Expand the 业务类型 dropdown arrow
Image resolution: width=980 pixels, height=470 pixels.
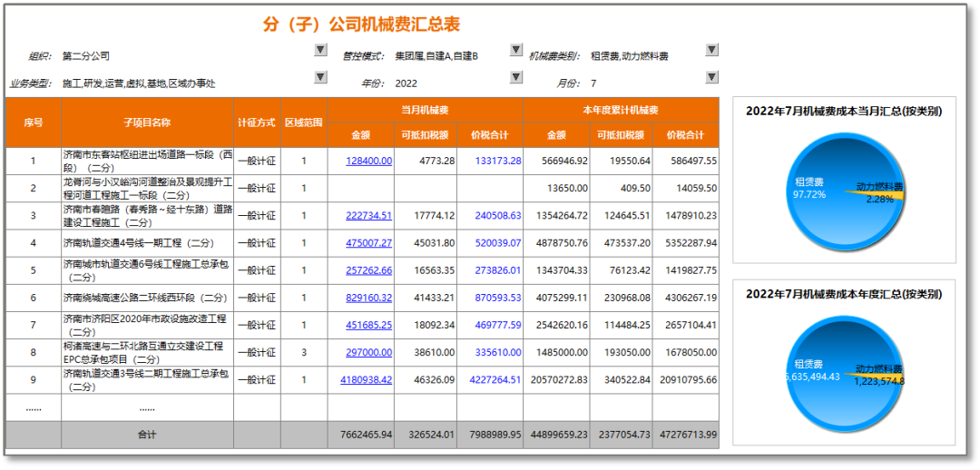click(320, 78)
